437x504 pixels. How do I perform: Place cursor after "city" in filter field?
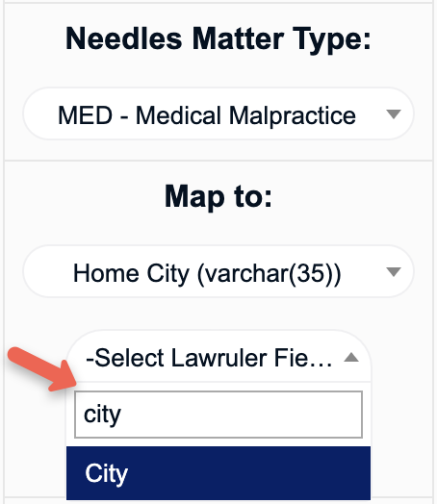coord(124,415)
